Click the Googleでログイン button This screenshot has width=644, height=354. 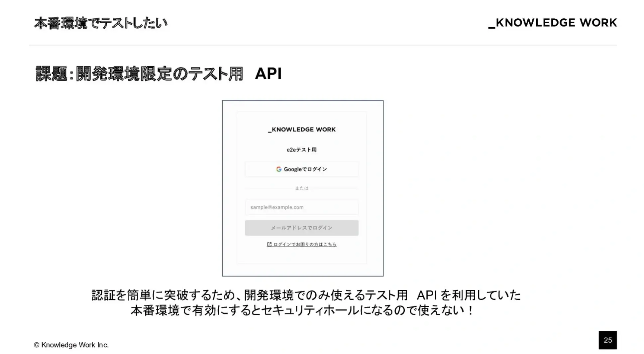click(x=302, y=169)
